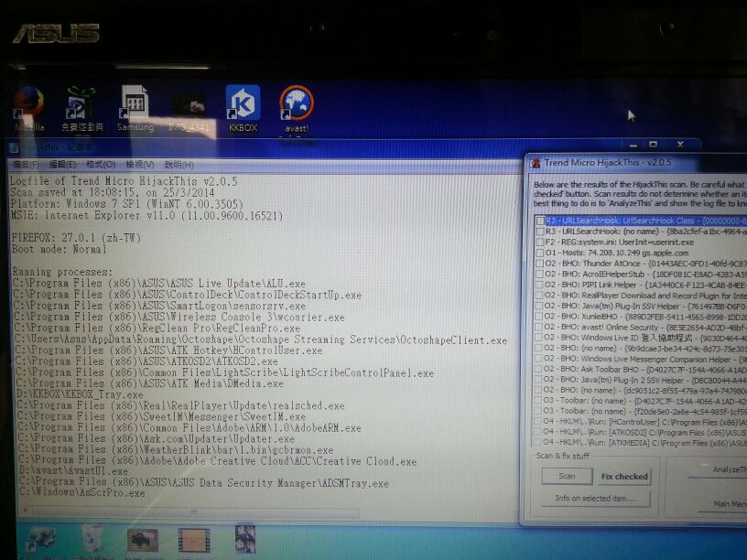Select the BHO PIPI Link Helper checkbox
The image size is (747, 560).
[x=540, y=285]
